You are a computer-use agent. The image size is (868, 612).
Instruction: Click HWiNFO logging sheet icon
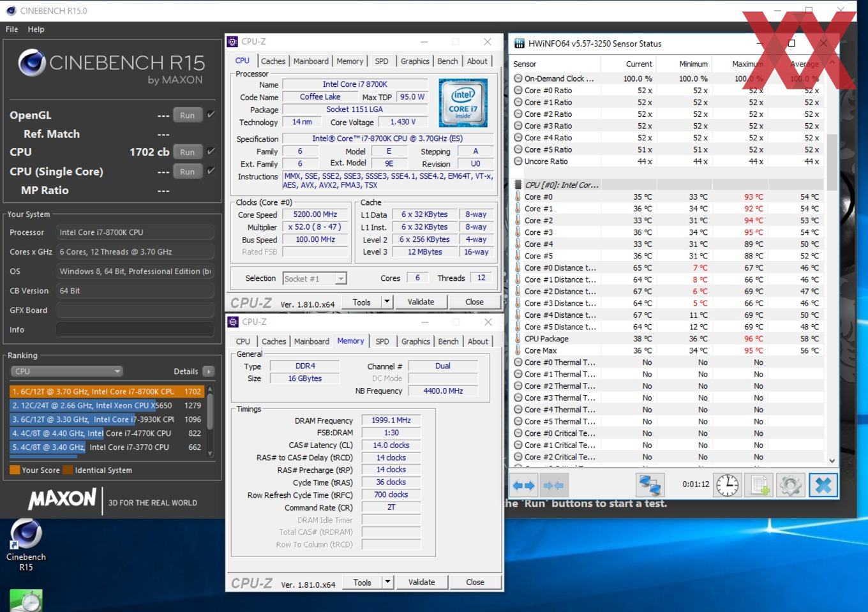pos(759,486)
